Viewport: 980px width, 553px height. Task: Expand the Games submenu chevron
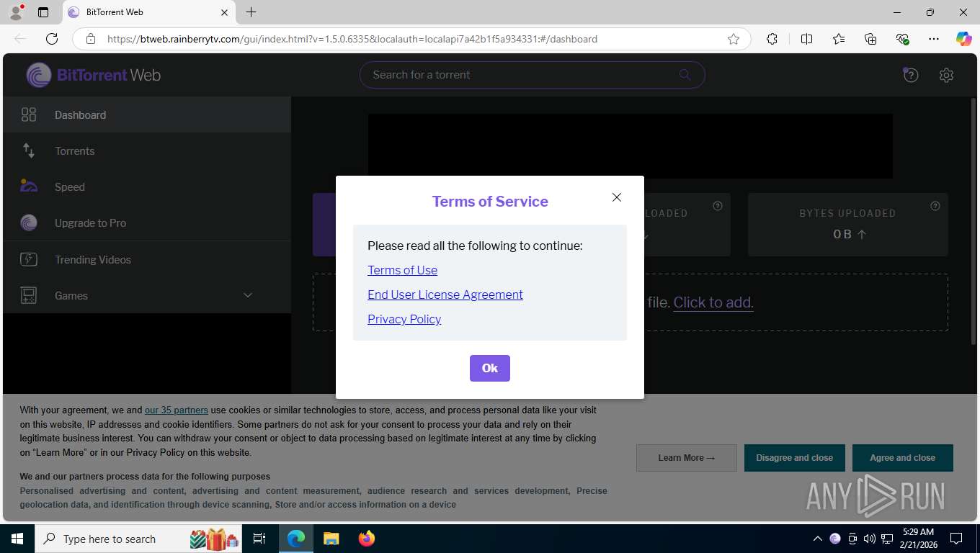(x=248, y=295)
